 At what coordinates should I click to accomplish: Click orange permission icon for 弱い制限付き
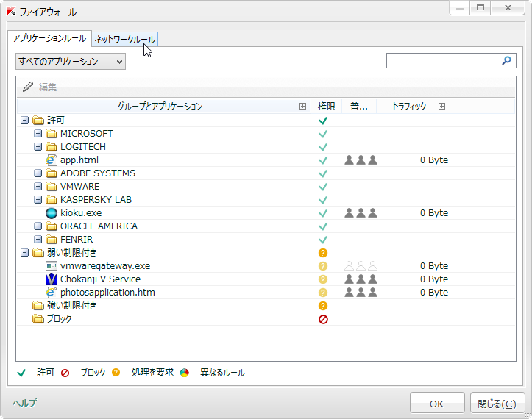pyautogui.click(x=322, y=253)
